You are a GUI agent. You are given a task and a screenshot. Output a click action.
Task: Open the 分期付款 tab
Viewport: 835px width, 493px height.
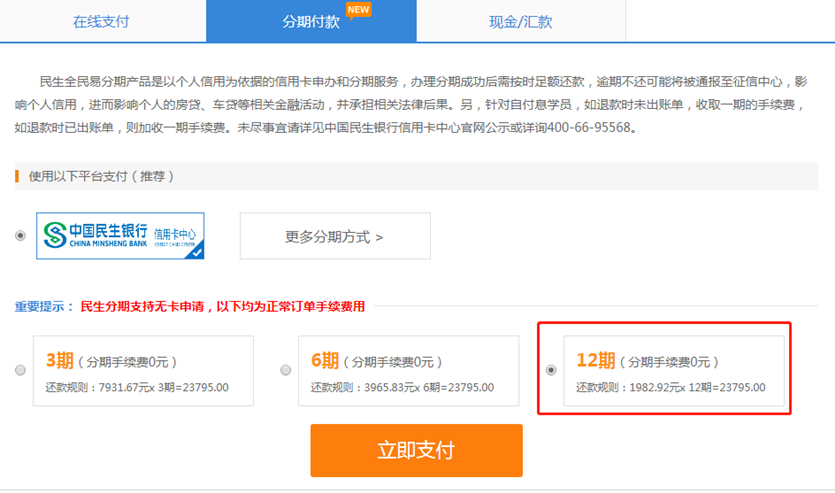point(311,21)
